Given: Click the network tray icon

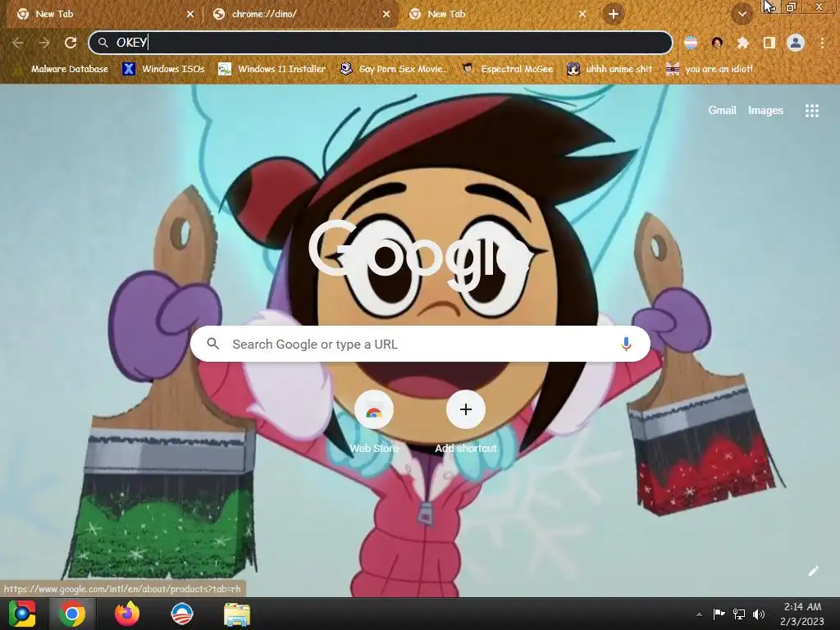Looking at the screenshot, I should (x=739, y=614).
